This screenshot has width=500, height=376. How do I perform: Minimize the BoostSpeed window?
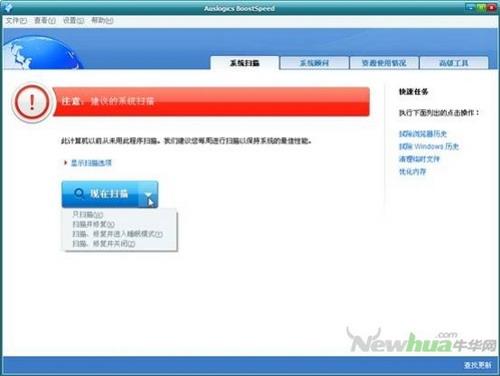coord(471,7)
